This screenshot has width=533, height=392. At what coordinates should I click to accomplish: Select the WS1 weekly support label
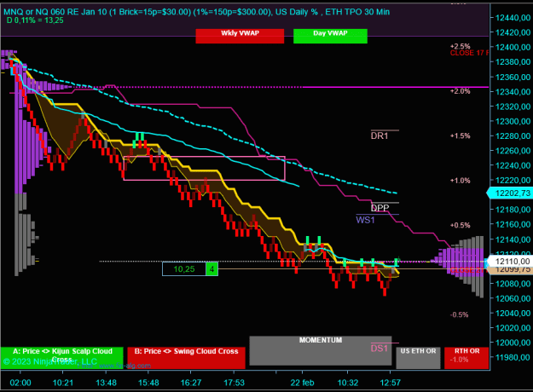click(365, 220)
